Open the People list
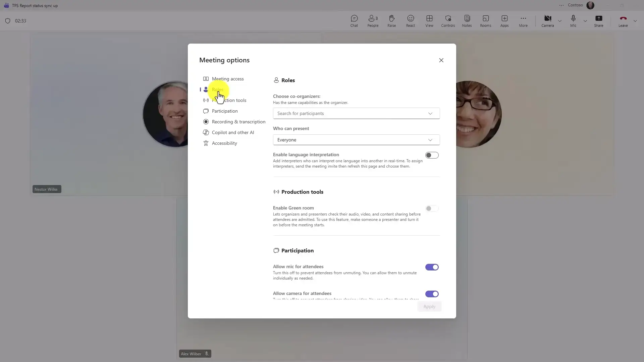This screenshot has width=644, height=362. click(373, 21)
